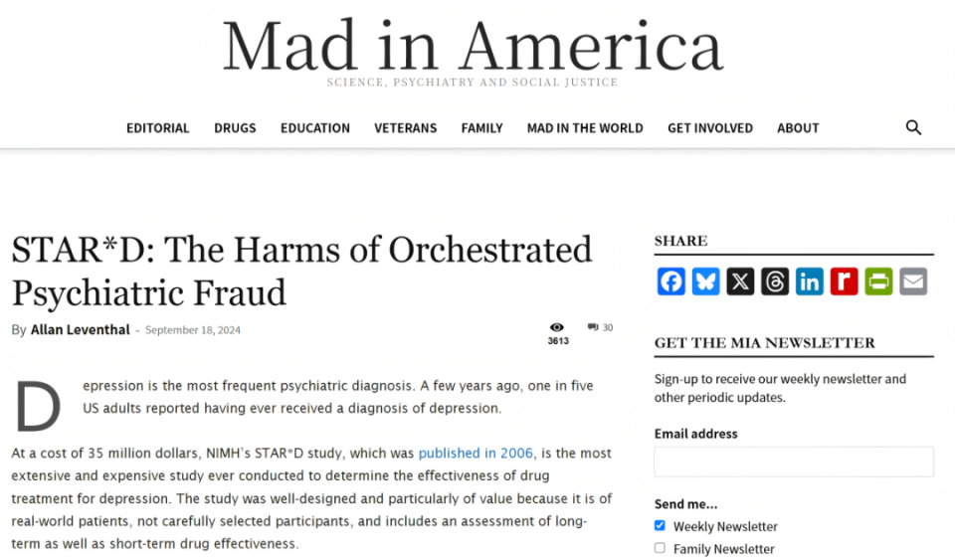Share the article on Threads
The width and height of the screenshot is (955, 560).
[x=775, y=281]
